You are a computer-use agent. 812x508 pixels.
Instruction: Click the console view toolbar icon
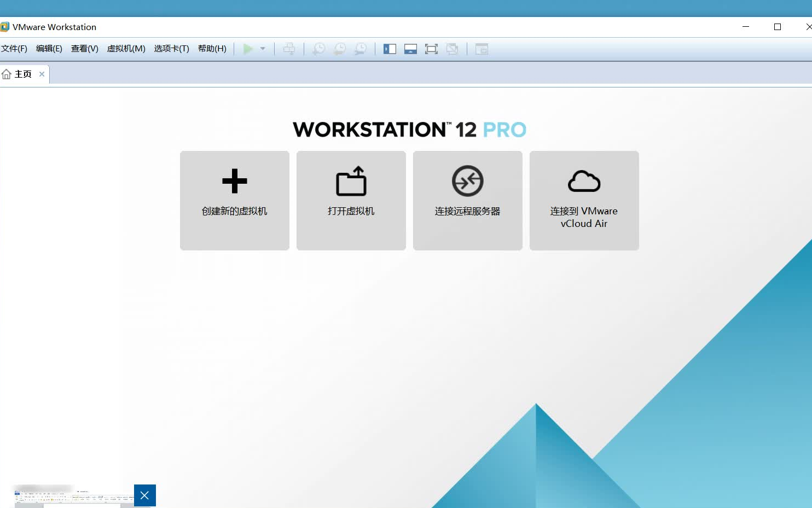coord(482,49)
